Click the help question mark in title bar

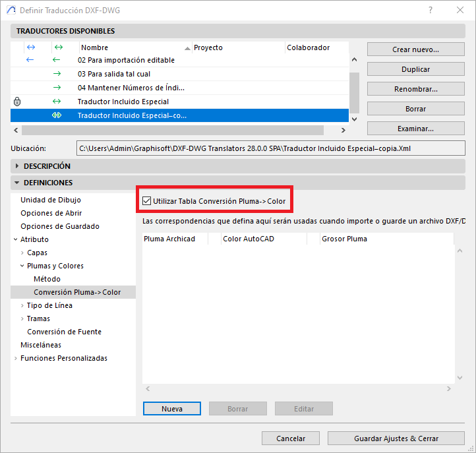pos(430,11)
